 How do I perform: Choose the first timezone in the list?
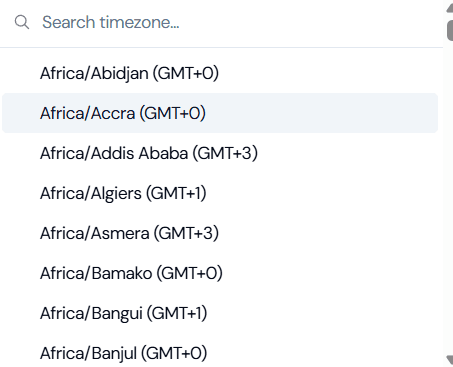pos(220,73)
